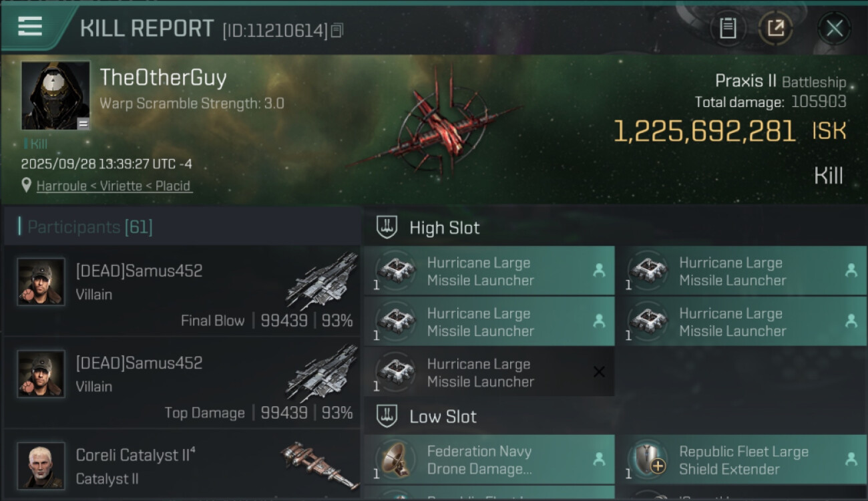Click the Villain ship icon on Final Blow row
The width and height of the screenshot is (868, 501).
tap(322, 281)
